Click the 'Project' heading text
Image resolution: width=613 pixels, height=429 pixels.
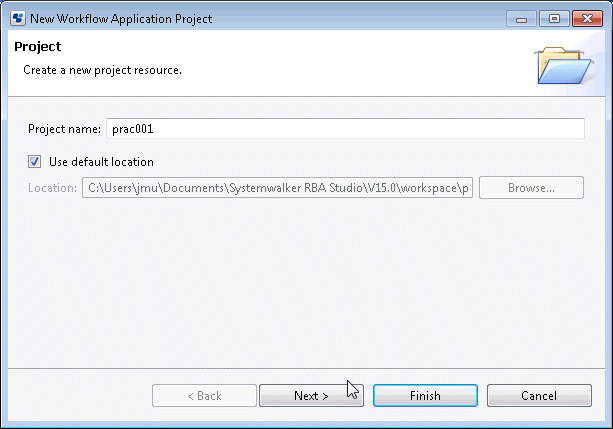(x=38, y=47)
